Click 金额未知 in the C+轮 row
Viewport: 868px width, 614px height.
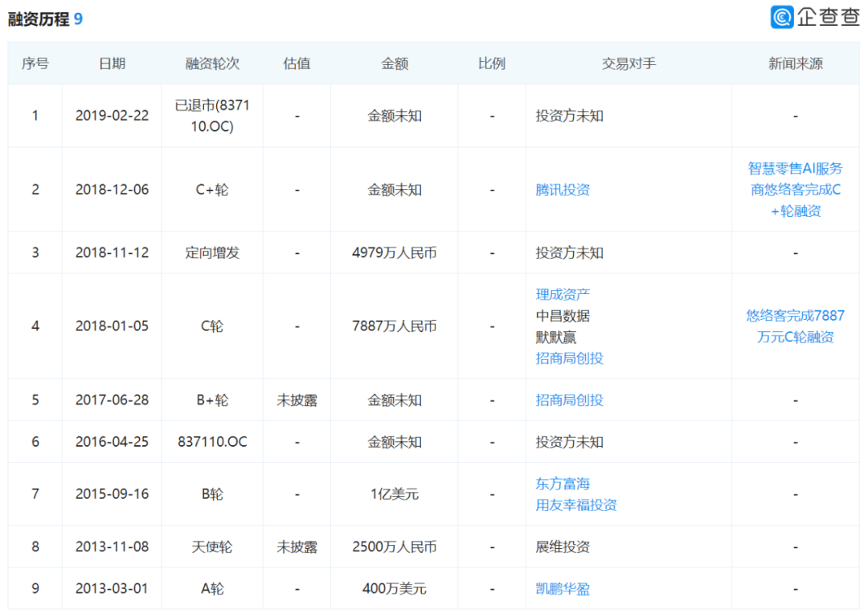(394, 190)
